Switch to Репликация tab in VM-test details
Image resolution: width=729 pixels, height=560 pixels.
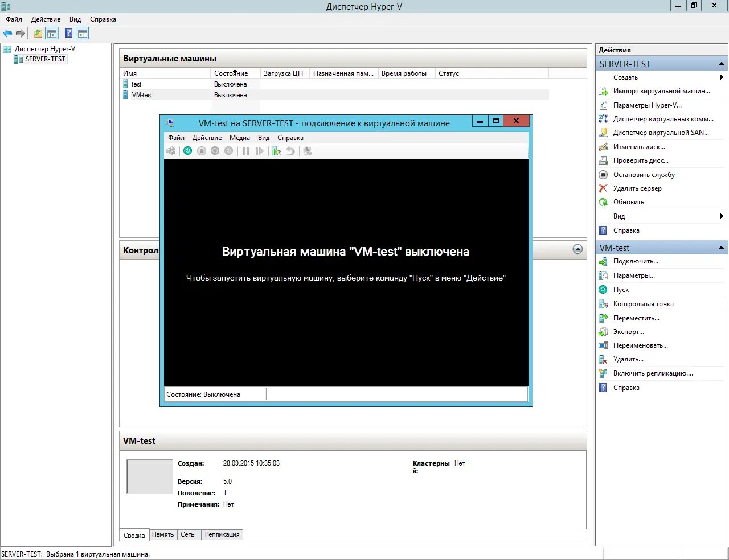click(x=222, y=534)
